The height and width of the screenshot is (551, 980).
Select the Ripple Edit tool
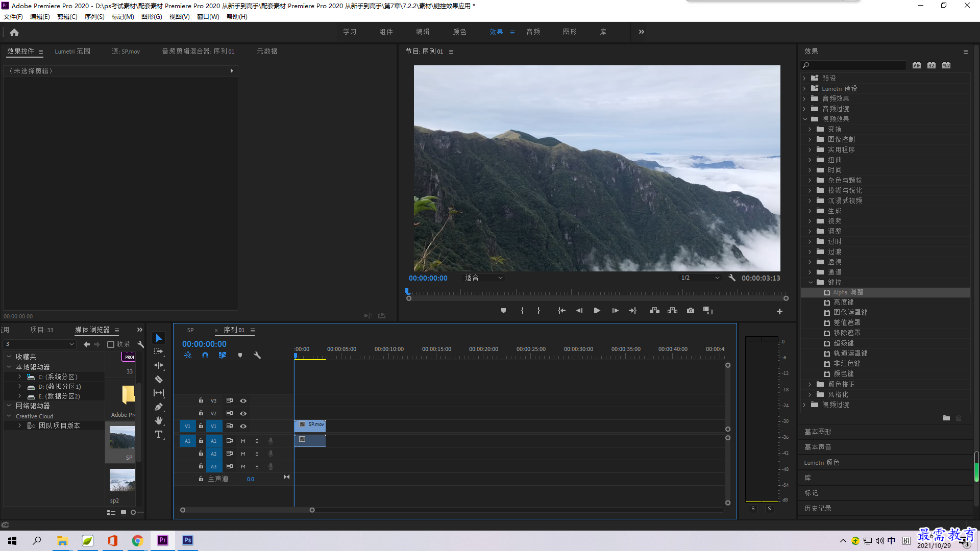[159, 365]
